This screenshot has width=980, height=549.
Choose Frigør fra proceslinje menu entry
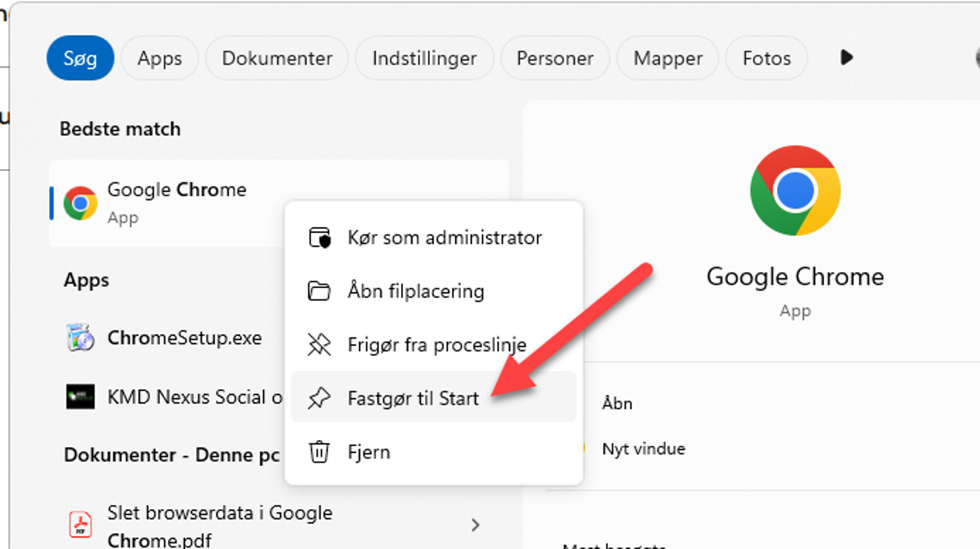pyautogui.click(x=436, y=345)
